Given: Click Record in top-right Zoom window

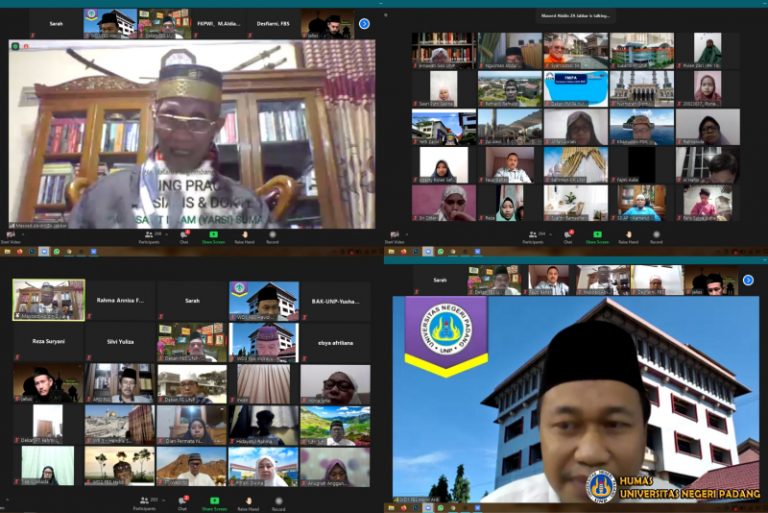Looking at the screenshot, I should click(656, 237).
